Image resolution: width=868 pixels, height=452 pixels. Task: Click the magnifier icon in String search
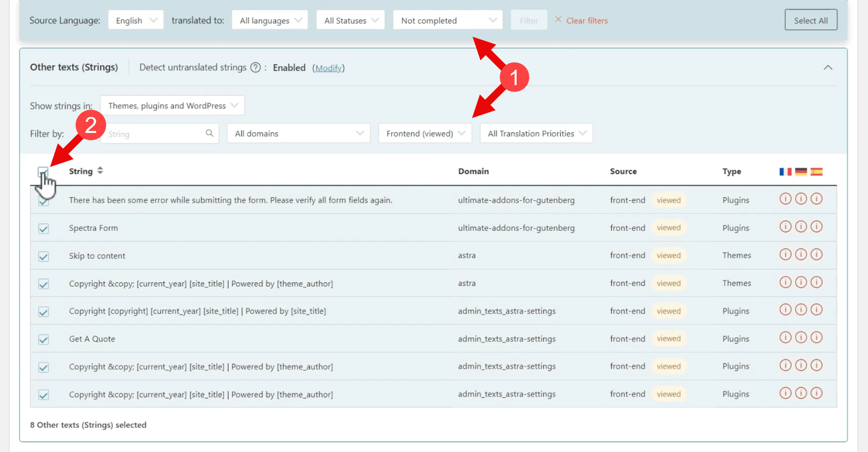click(x=209, y=133)
